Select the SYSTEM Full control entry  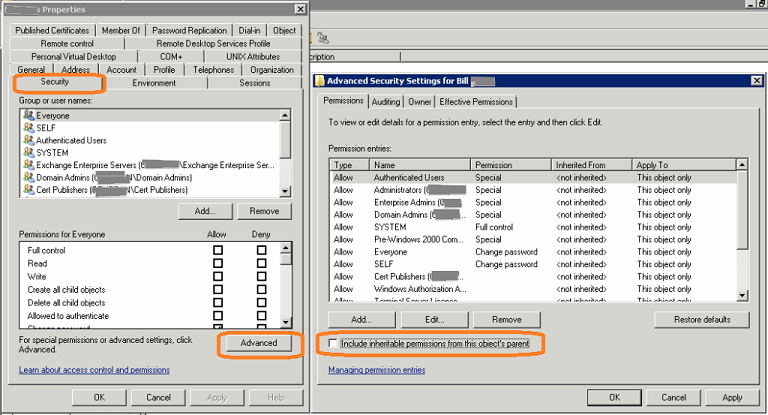tap(533, 227)
